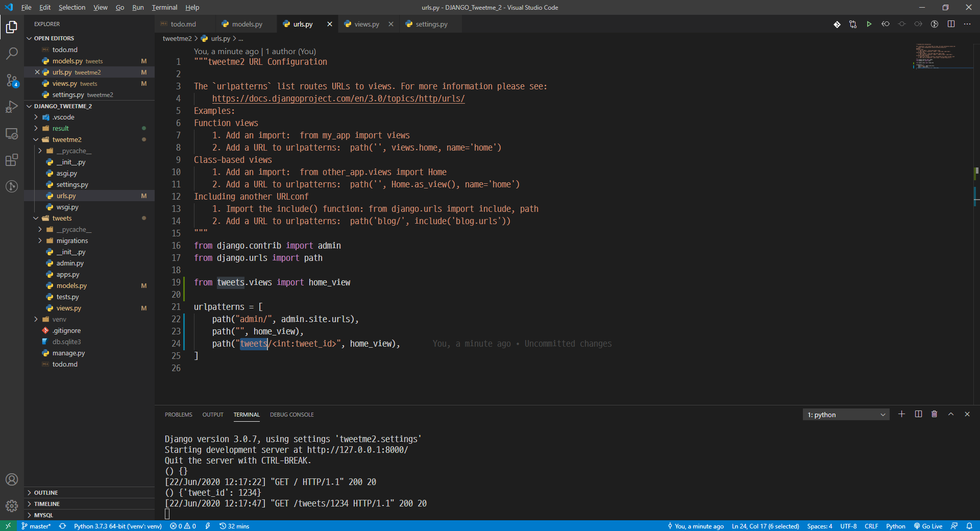The height and width of the screenshot is (531, 980).
Task: Open the Explorer view in activity bar
Action: [12, 27]
